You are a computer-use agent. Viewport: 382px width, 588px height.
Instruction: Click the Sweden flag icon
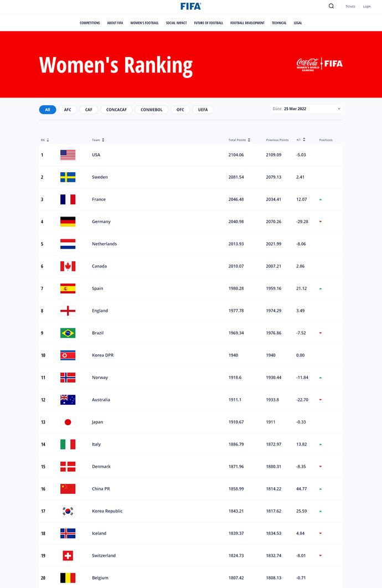[68, 177]
